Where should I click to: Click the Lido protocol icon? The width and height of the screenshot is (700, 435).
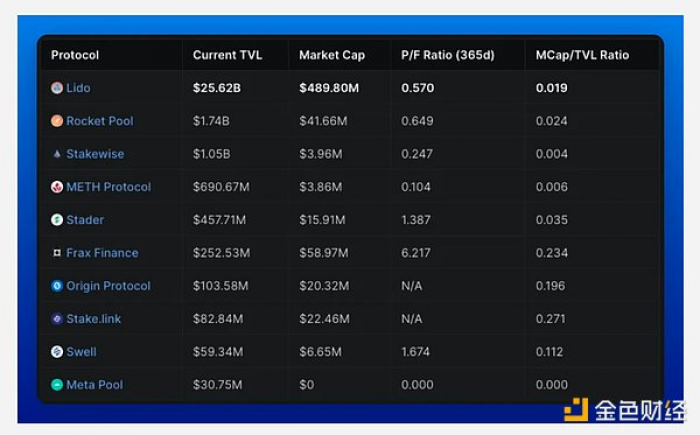tap(57, 88)
